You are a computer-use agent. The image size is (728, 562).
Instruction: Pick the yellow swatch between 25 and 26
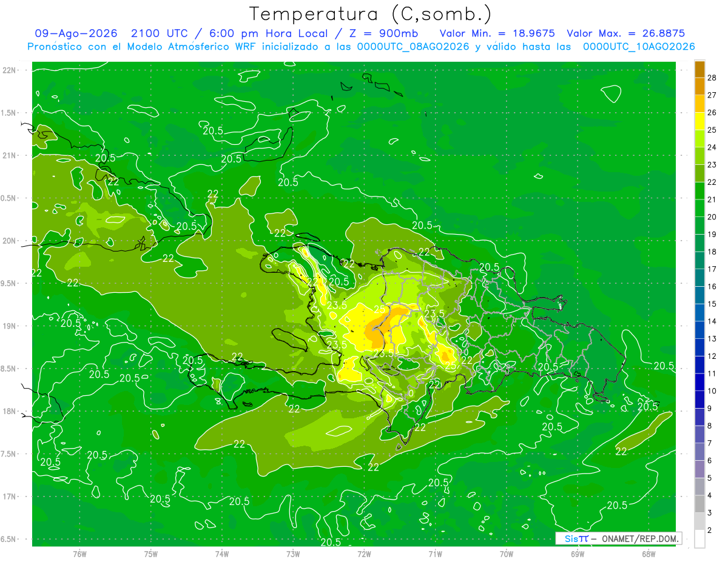(699, 121)
